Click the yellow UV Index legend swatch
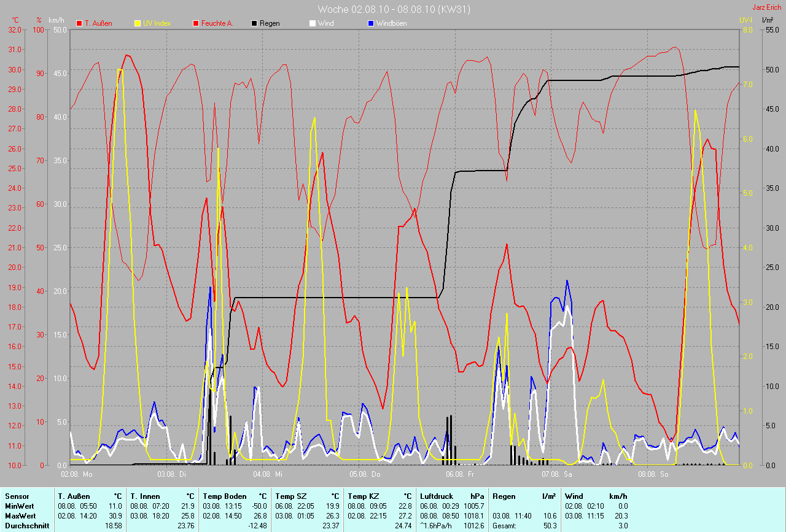 point(138,23)
